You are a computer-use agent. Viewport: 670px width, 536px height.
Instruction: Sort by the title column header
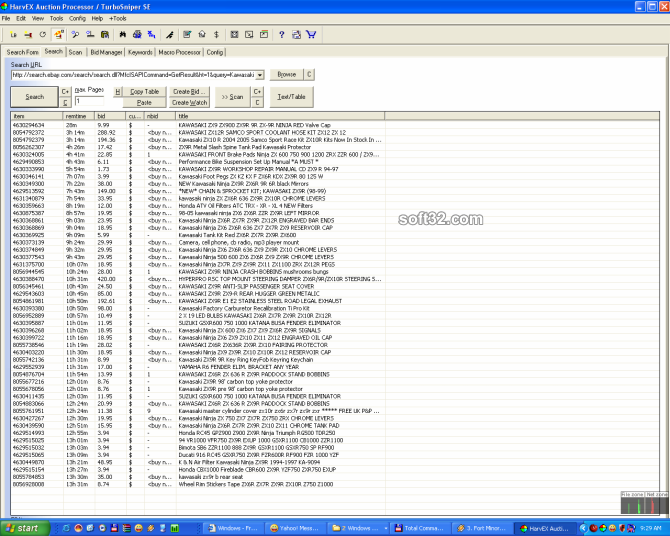[280, 116]
